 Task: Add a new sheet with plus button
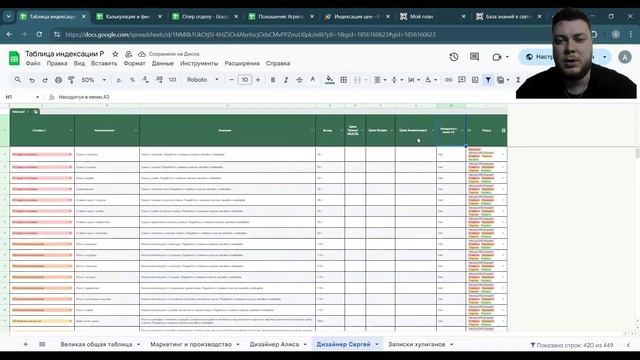25,344
